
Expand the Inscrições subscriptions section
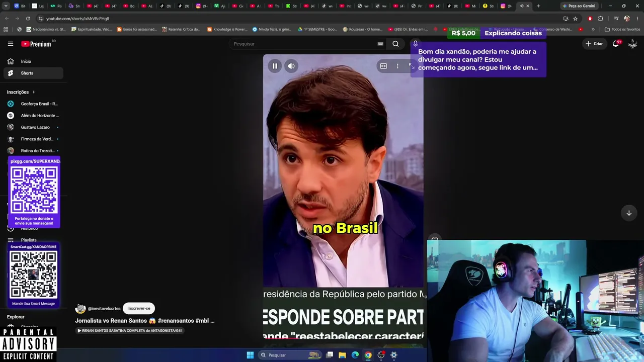click(21, 92)
